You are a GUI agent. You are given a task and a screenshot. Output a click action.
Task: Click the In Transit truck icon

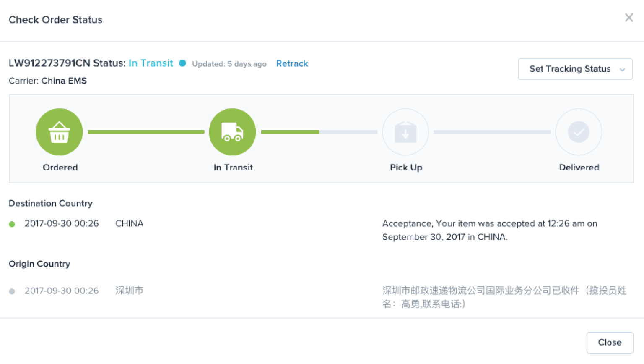point(232,131)
